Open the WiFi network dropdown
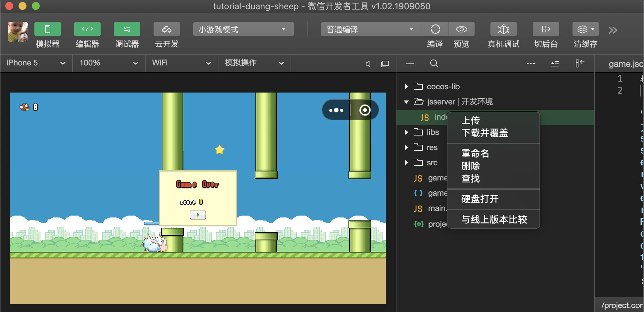 [182, 63]
